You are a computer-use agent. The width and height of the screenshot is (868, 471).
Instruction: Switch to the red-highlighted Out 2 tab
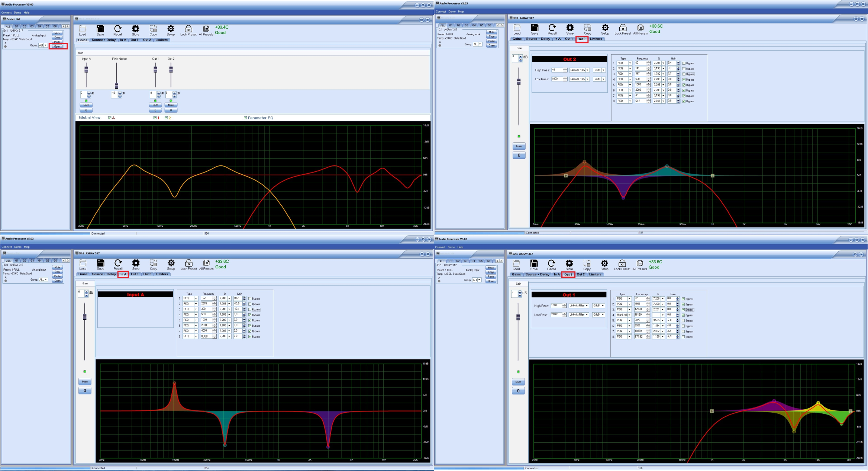pos(582,39)
